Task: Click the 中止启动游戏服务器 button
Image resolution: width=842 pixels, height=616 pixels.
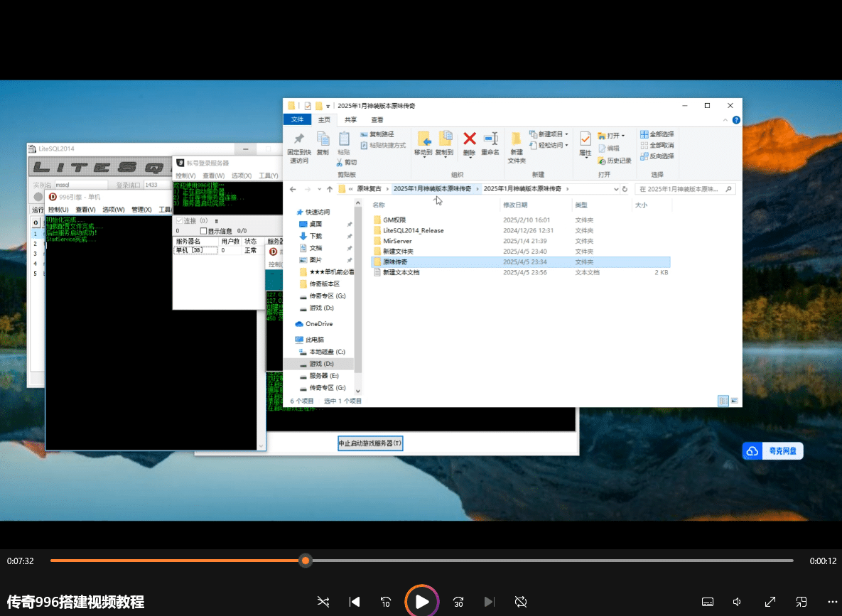Action: pyautogui.click(x=370, y=443)
